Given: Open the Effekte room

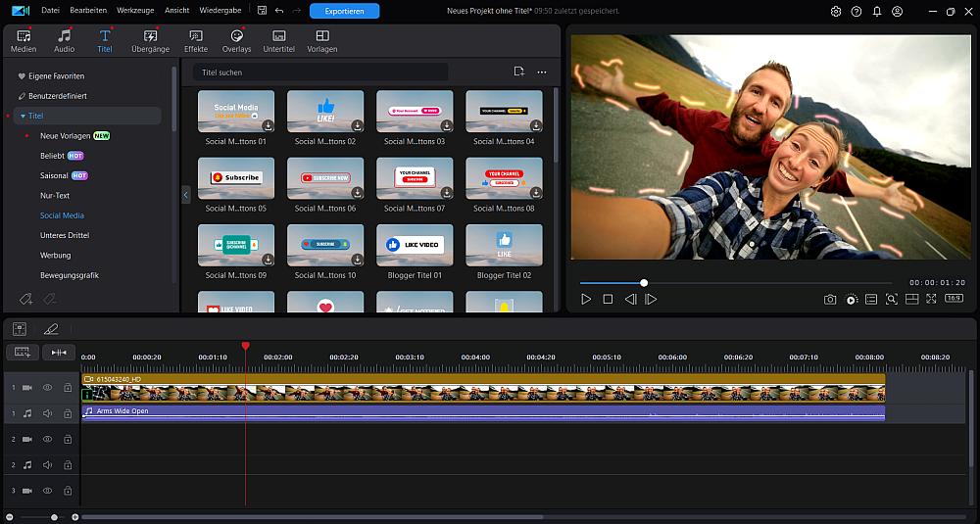Looking at the screenshot, I should (x=196, y=41).
